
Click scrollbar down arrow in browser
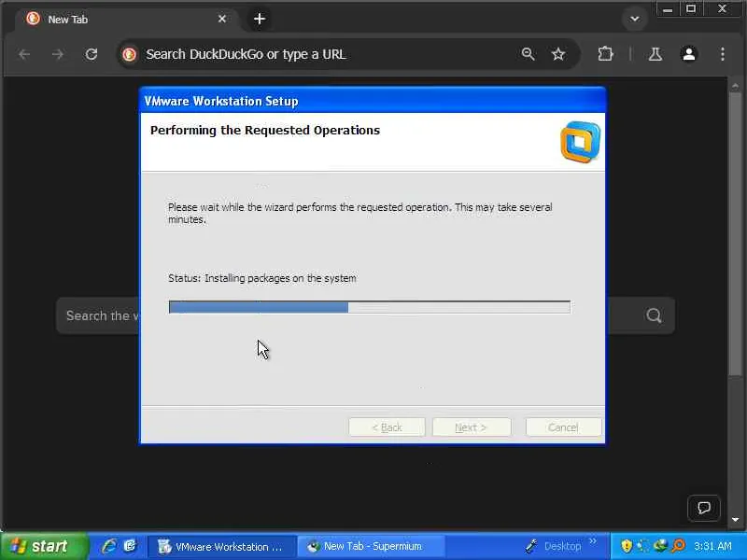[736, 520]
